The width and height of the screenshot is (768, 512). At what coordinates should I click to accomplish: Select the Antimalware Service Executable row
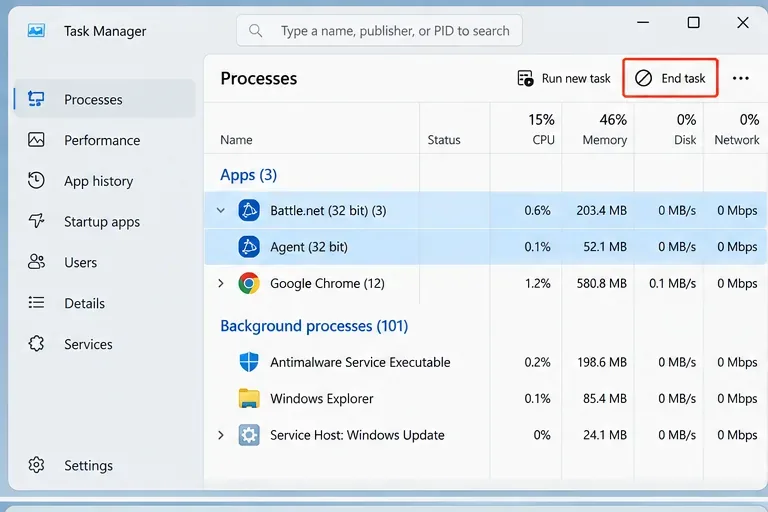click(x=485, y=362)
